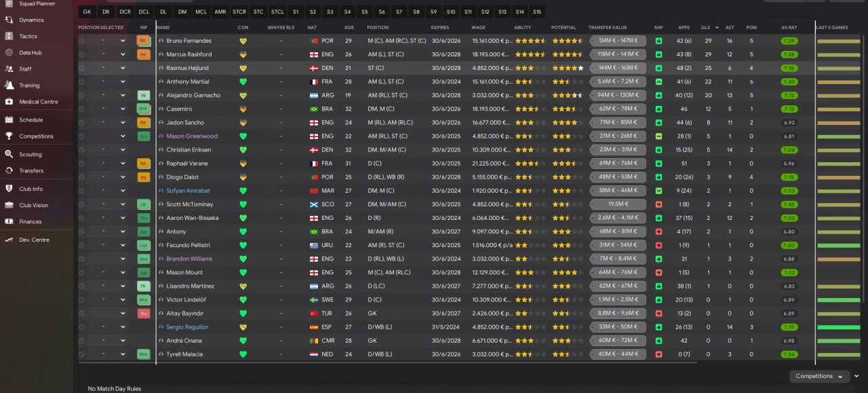Viewport: 868px width, 393px height.
Task: Select the DCR position tab
Action: coord(125,12)
